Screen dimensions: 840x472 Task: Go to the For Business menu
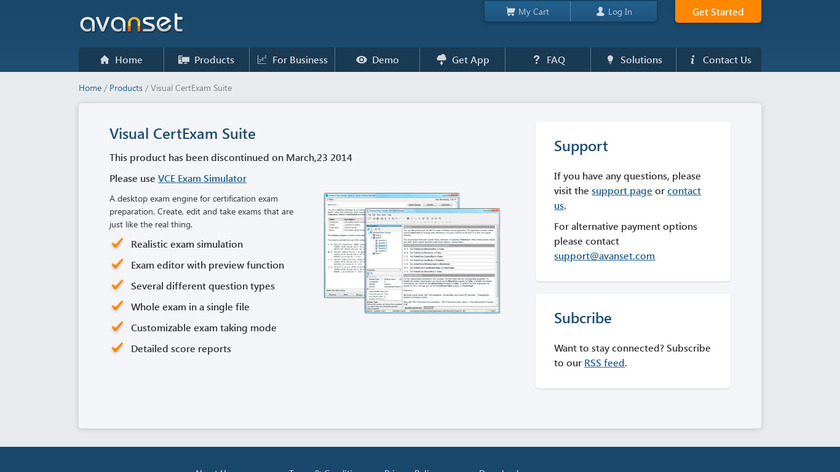292,59
